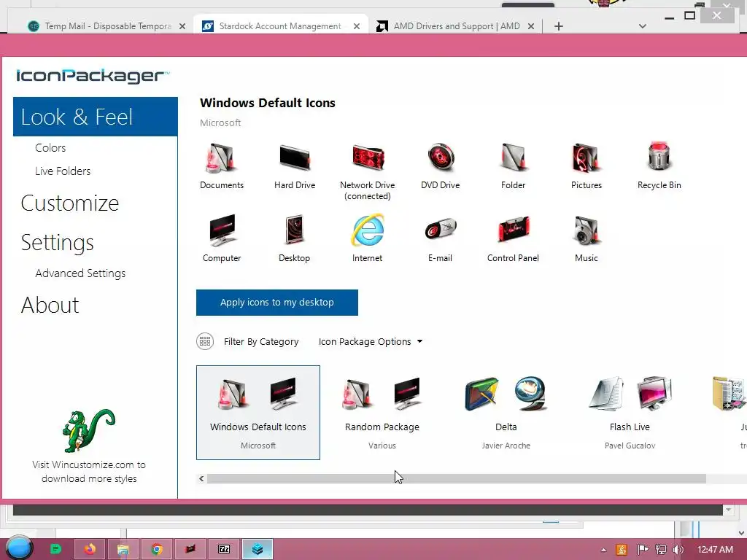Select the Delta icon package
Viewport: 747px width, 560px height.
click(506, 413)
